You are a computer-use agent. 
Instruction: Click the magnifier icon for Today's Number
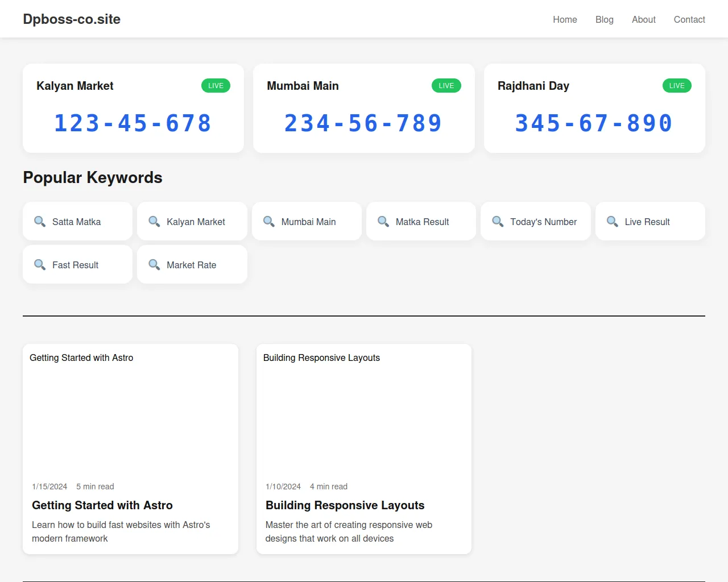[x=498, y=221]
